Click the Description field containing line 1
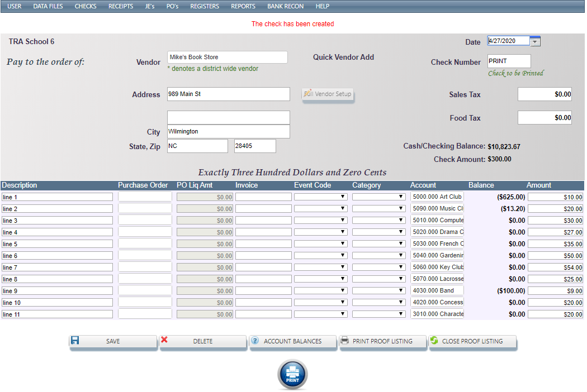This screenshot has width=587, height=392. pos(57,197)
